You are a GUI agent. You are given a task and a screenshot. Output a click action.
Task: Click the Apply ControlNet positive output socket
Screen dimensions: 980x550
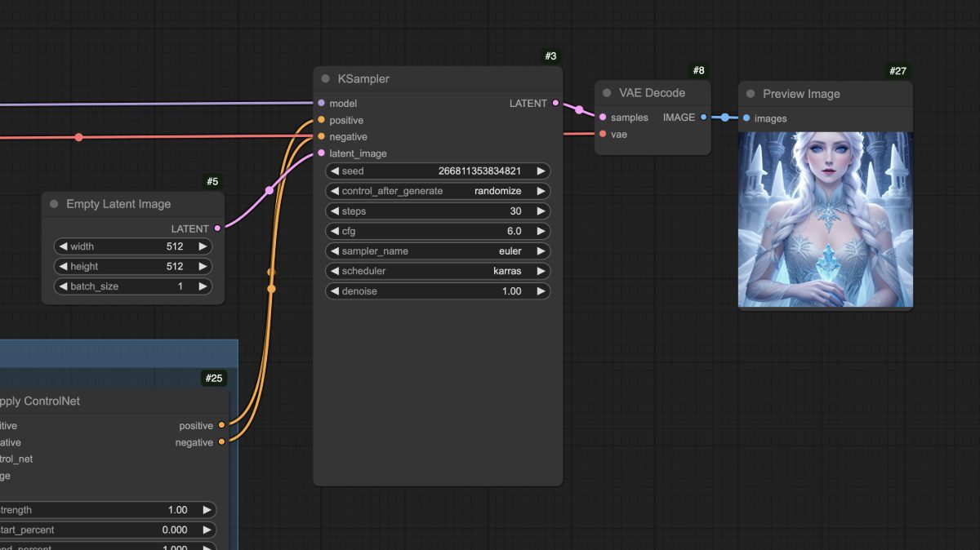[x=222, y=426]
